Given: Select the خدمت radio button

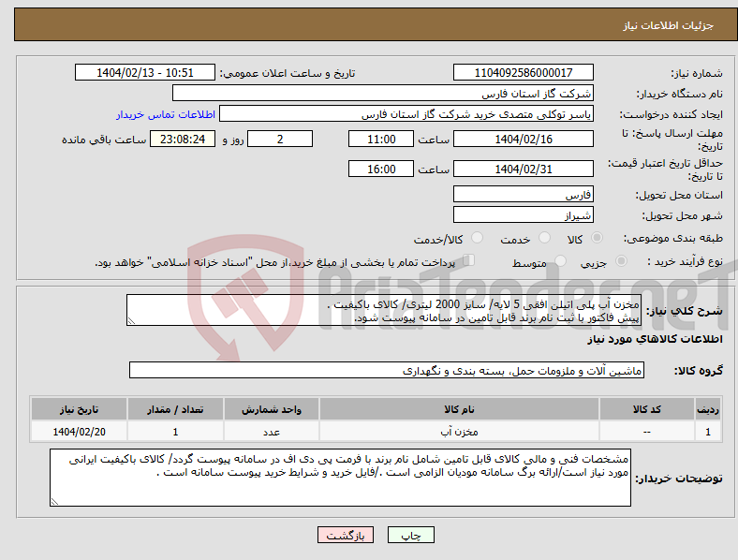Looking at the screenshot, I should pos(544,238).
